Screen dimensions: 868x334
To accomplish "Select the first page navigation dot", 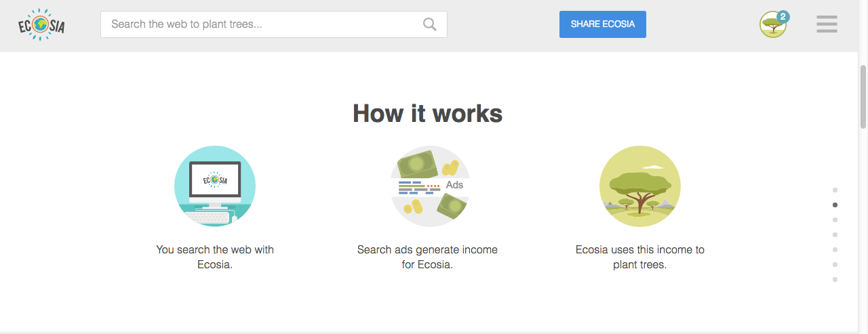I will click(835, 190).
